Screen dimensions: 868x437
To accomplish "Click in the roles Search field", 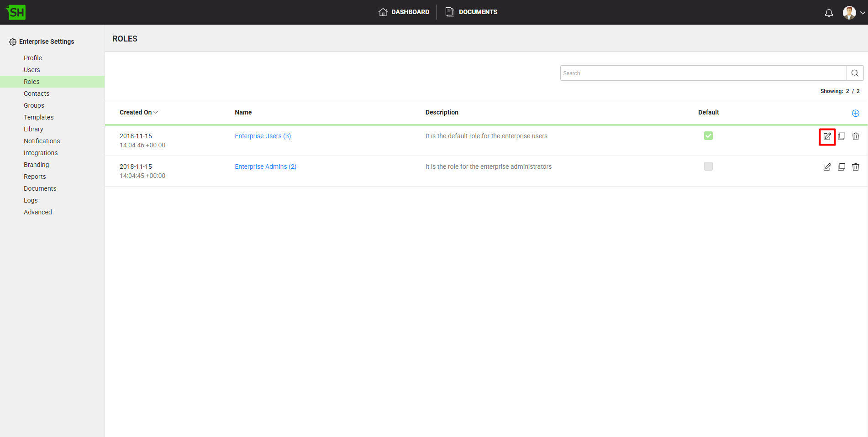I will (x=703, y=73).
